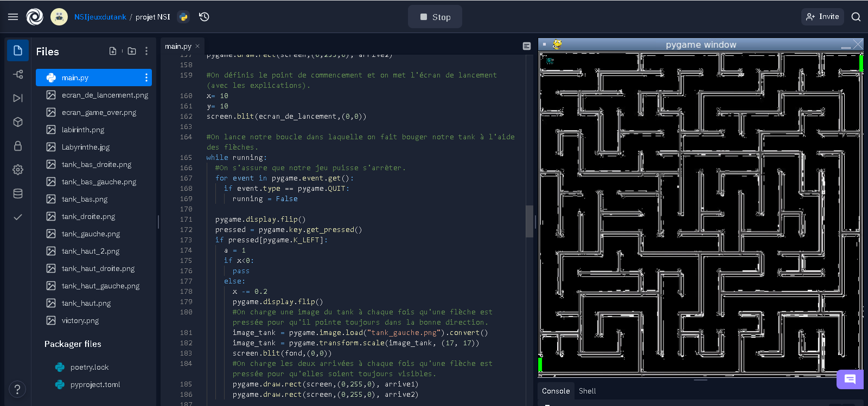Click the tank sprite in the maze

(550, 61)
